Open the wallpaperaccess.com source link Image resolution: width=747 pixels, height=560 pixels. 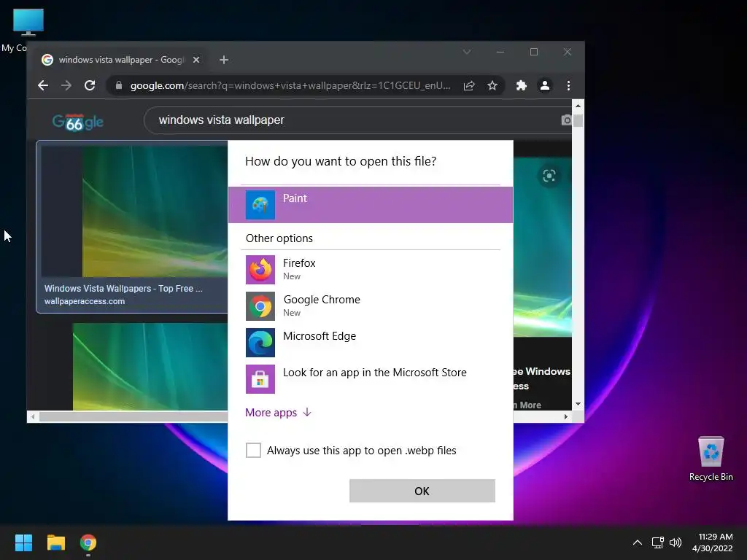coord(85,301)
